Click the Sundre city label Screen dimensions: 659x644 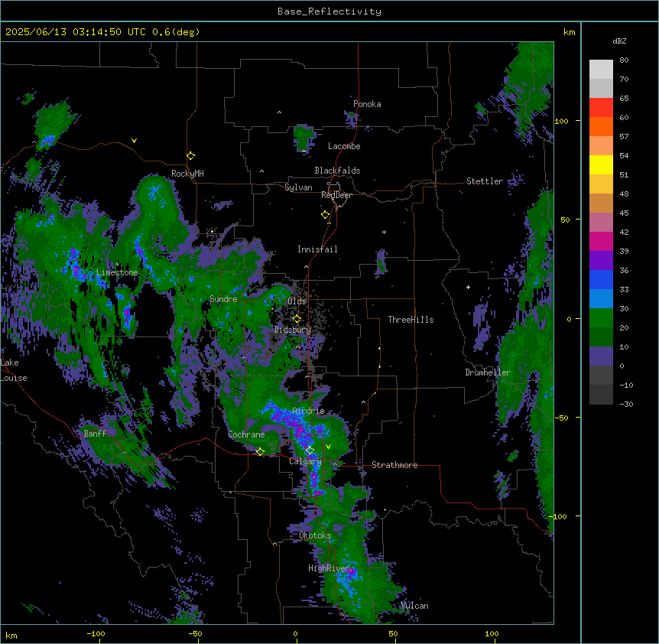223,299
